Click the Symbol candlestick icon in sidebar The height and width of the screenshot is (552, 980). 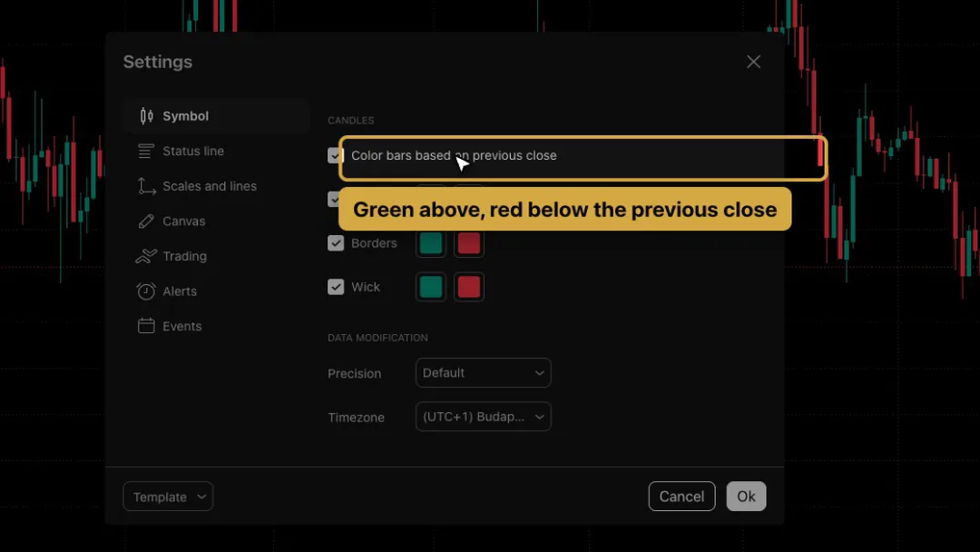coord(146,115)
